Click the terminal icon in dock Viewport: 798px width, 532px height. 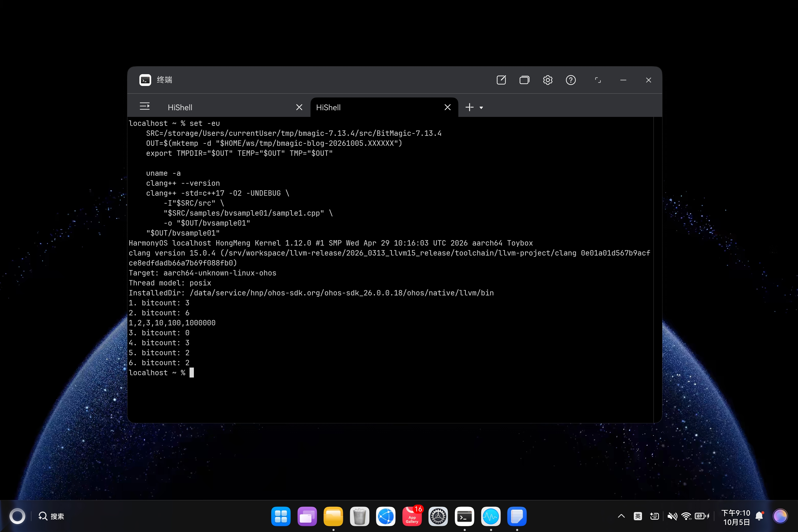coord(464,516)
